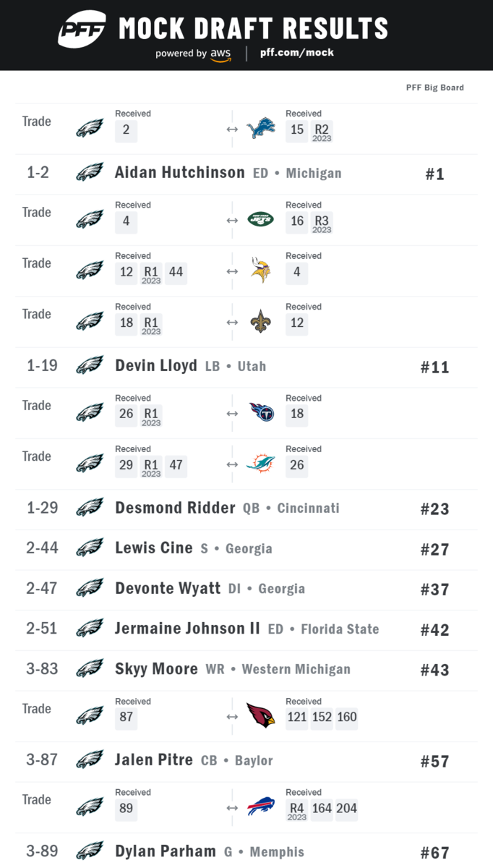493x868 pixels.
Task: Click the Eagles logo beside Devin Lloyd
Action: click(90, 366)
